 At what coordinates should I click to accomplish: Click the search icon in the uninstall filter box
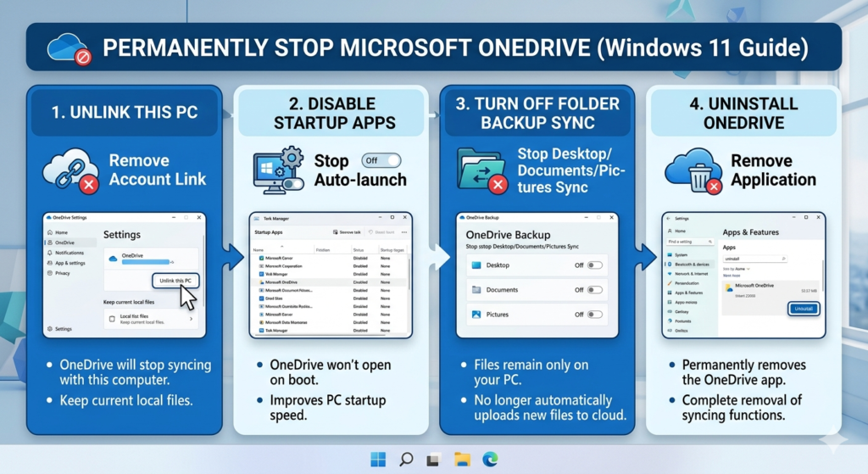point(783,259)
